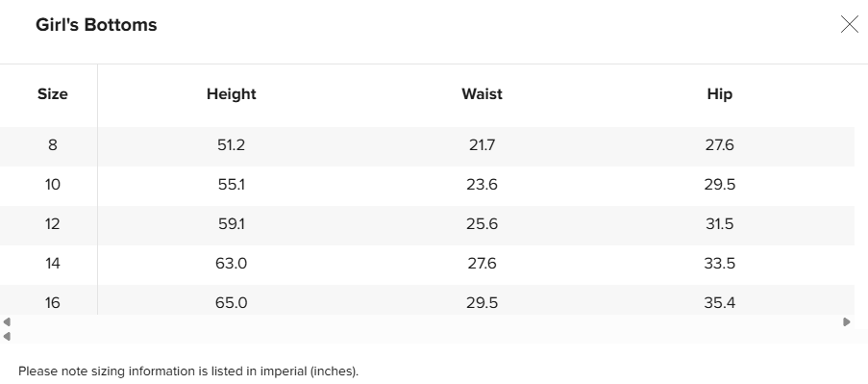Click the lower left scroll arrow

pyautogui.click(x=7, y=336)
